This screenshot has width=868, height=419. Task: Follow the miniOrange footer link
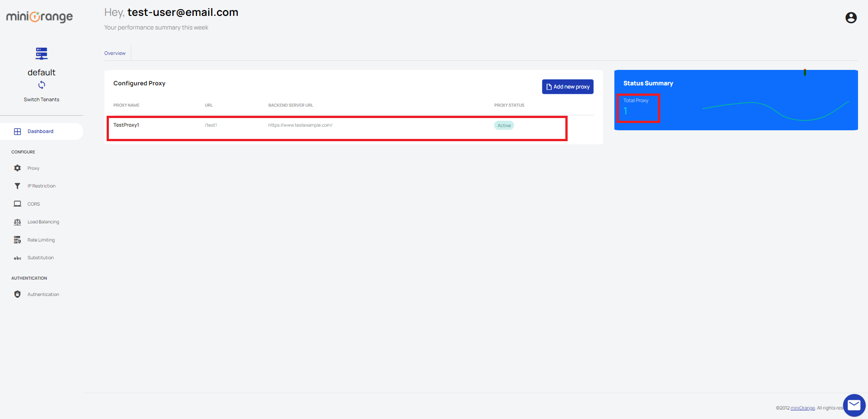pos(803,408)
